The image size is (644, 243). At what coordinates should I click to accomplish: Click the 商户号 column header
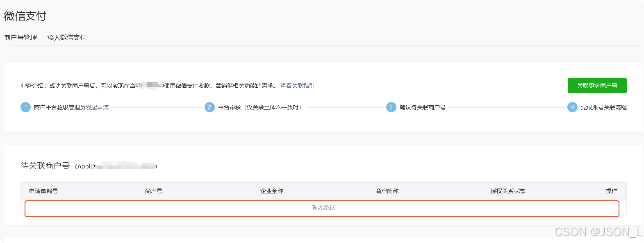154,191
